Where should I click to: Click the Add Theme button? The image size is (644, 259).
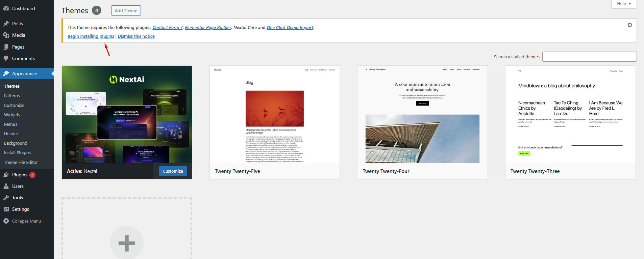point(126,10)
